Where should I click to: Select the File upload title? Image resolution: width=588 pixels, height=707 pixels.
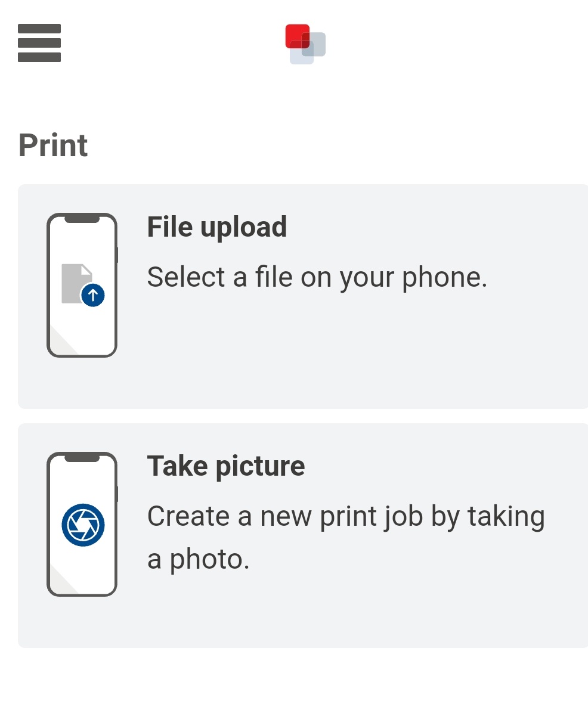217,227
